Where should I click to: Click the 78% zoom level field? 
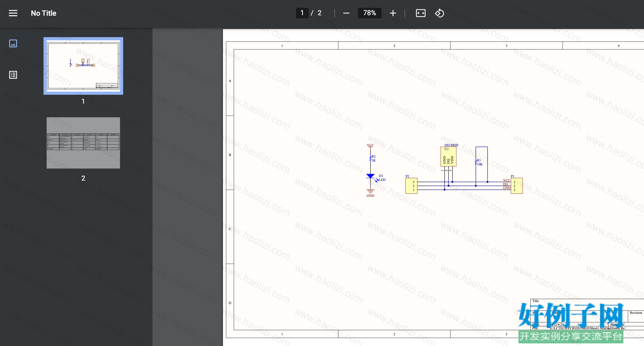(369, 13)
